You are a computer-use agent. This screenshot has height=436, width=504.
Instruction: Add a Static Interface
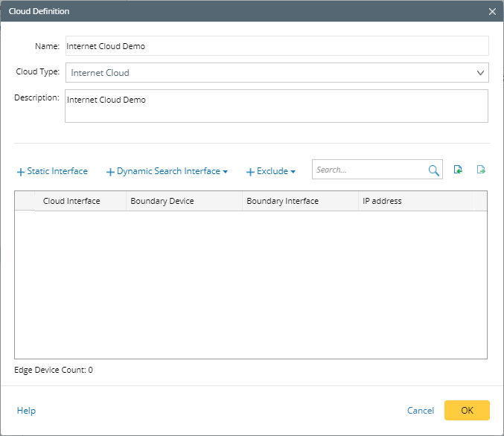tap(52, 171)
